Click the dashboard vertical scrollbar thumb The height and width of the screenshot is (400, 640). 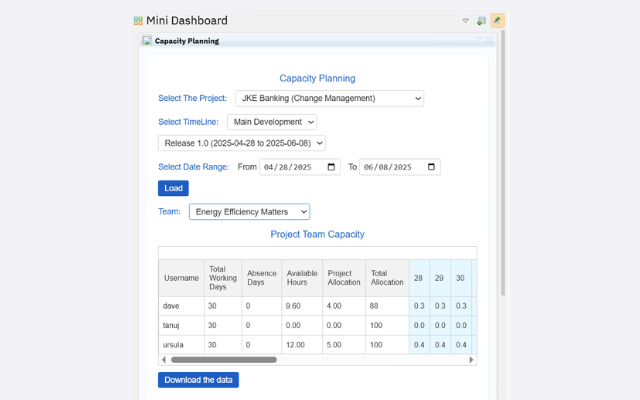[503, 162]
